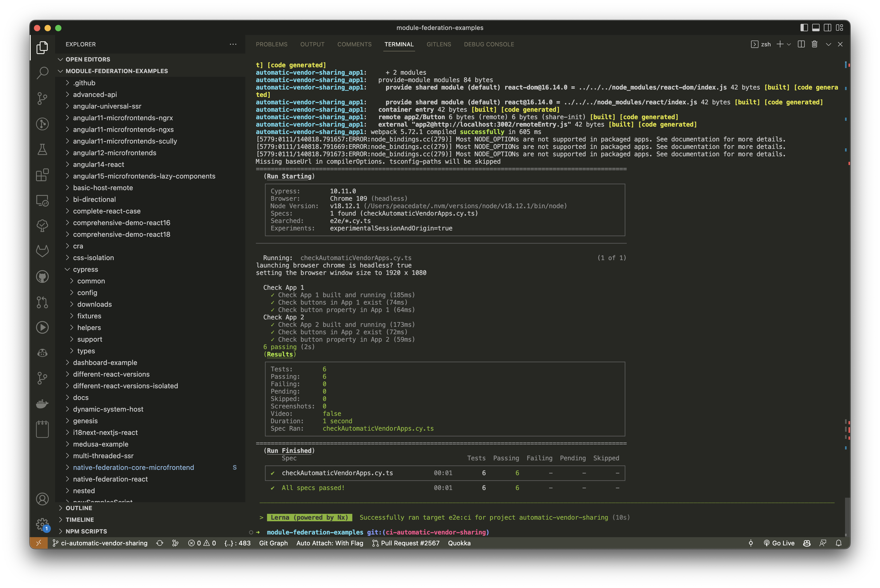Select zsh terminal shell label

click(x=761, y=44)
